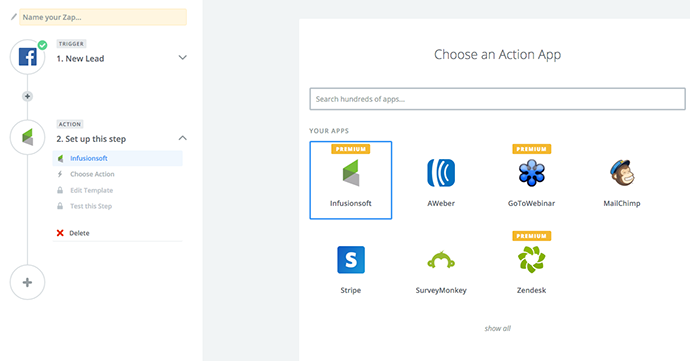The height and width of the screenshot is (361, 690).
Task: Add a step between trigger and action
Action: [x=27, y=96]
